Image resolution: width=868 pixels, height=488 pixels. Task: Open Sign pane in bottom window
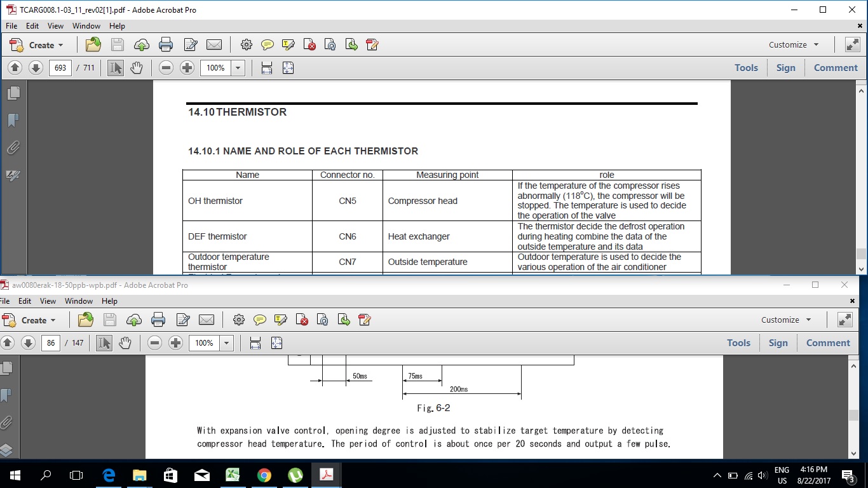(778, 343)
